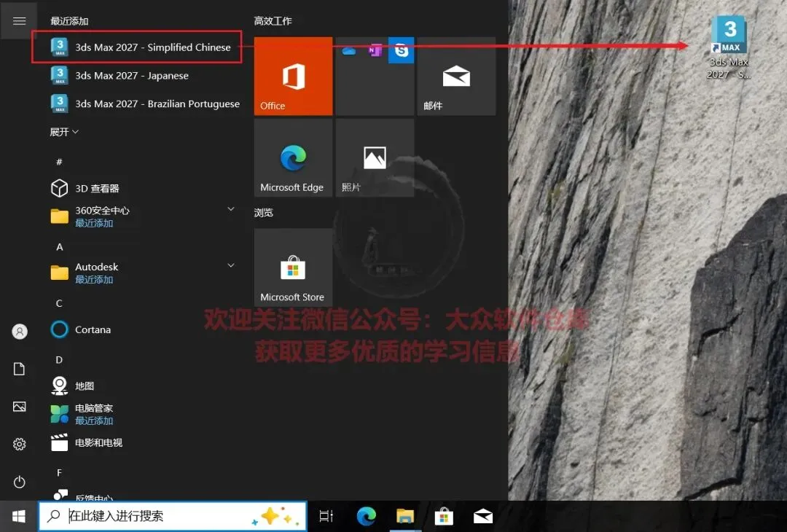This screenshot has width=787, height=532.
Task: Click the A letter index header
Action: point(59,247)
